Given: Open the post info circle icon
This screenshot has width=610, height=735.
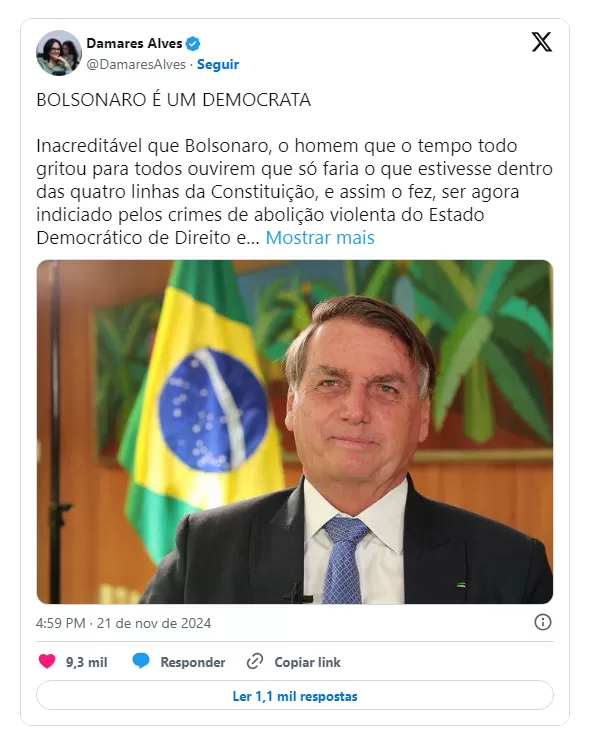Looking at the screenshot, I should coord(542,622).
